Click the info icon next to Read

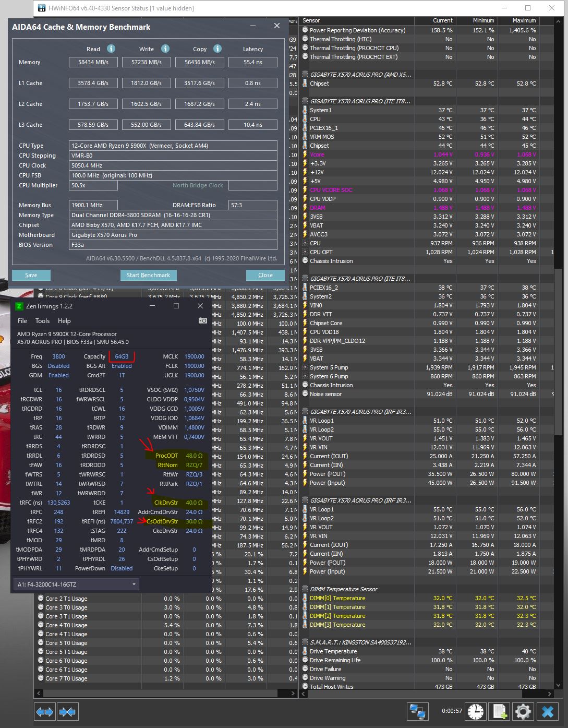(111, 49)
